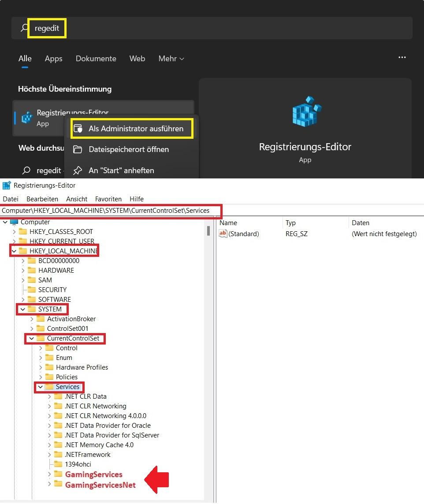The width and height of the screenshot is (424, 504).
Task: Click the shield icon for Als Administrator ausführen
Action: [x=78, y=129]
